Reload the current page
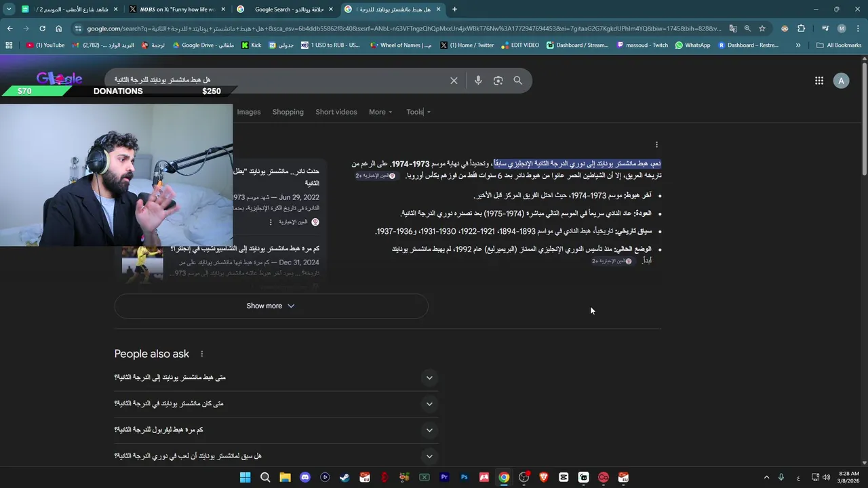The height and width of the screenshot is (488, 868). [42, 28]
